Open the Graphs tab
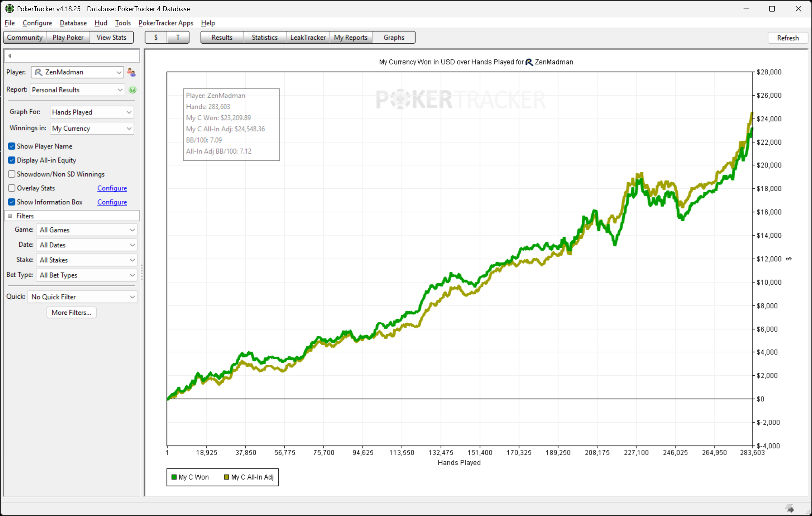This screenshot has height=516, width=812. [394, 38]
